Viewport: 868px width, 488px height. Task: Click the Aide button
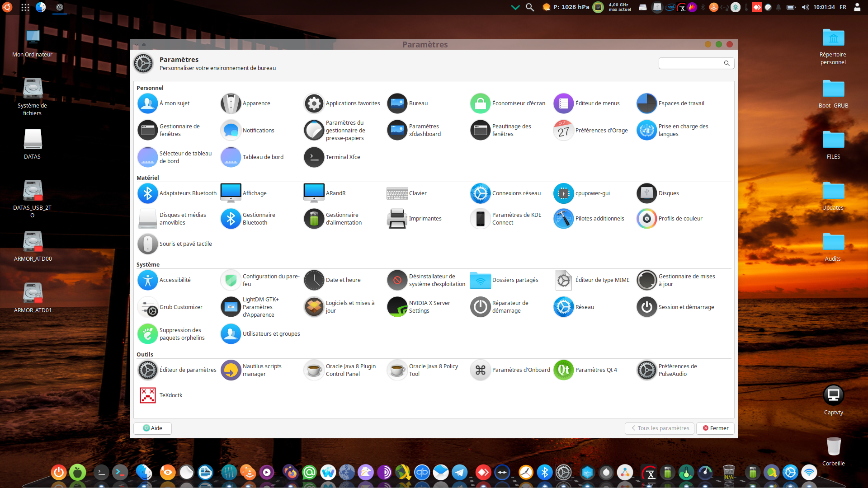pyautogui.click(x=152, y=428)
